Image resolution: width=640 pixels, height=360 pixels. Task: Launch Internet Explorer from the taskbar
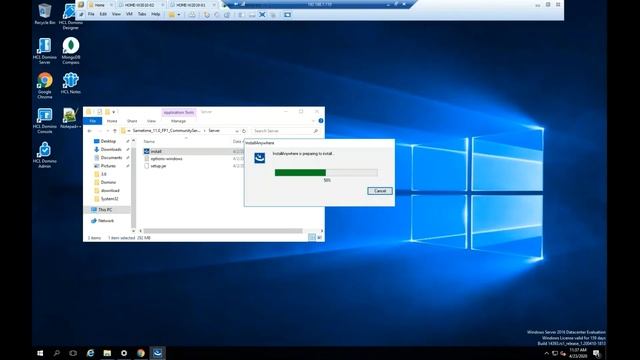(90, 353)
